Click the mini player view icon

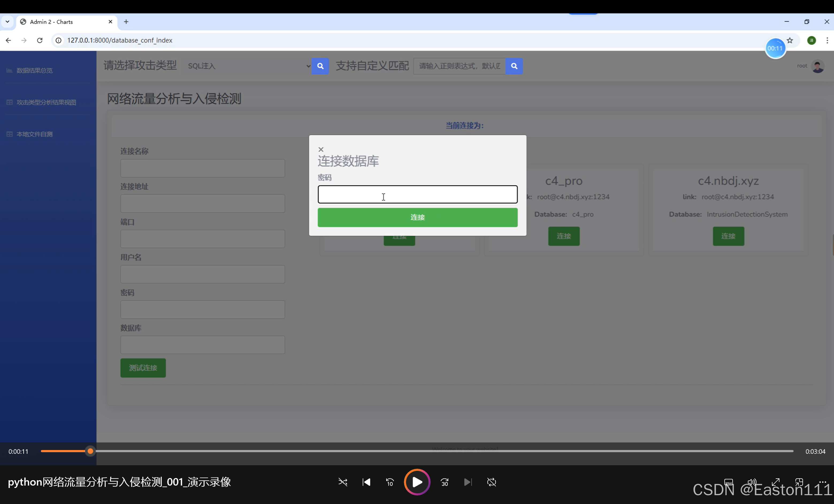799,482
